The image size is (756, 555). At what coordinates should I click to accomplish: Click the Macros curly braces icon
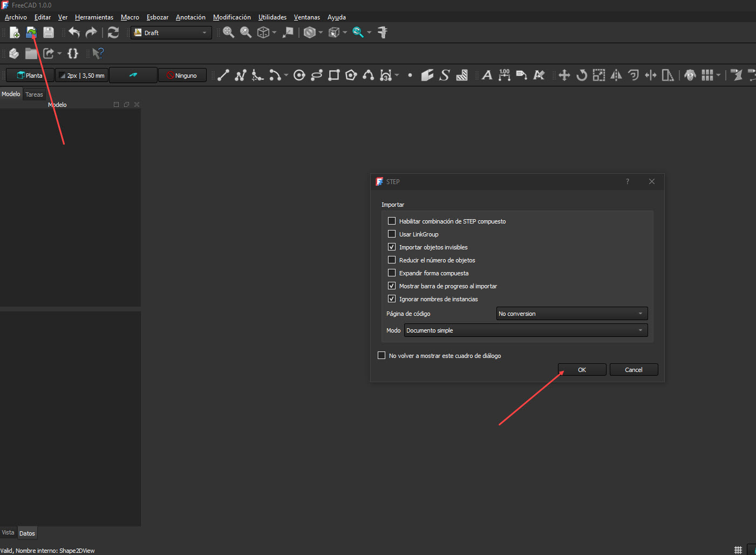[73, 53]
